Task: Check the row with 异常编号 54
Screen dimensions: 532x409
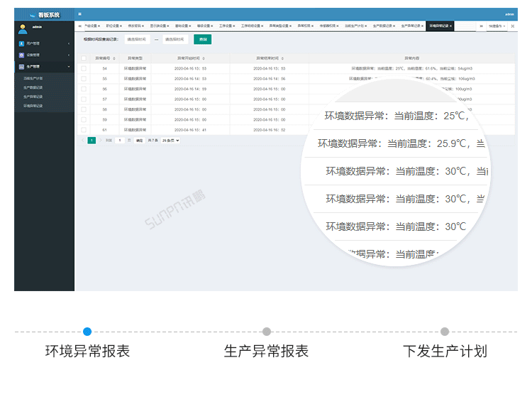Action: [84, 68]
